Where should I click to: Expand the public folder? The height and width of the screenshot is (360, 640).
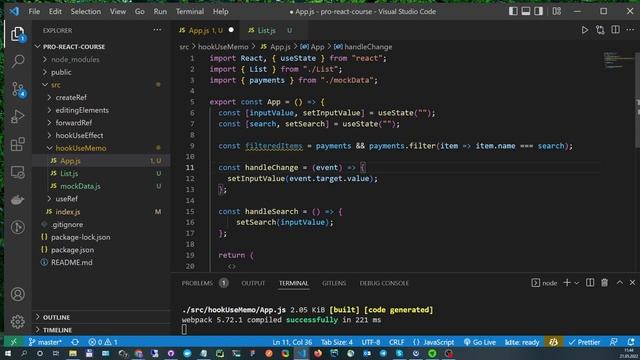[61, 72]
